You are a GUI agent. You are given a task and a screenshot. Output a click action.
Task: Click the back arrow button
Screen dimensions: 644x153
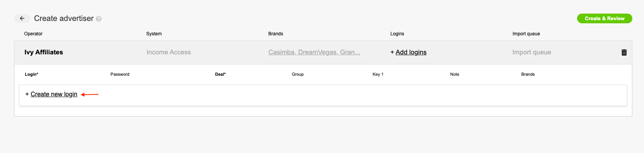coord(22,18)
